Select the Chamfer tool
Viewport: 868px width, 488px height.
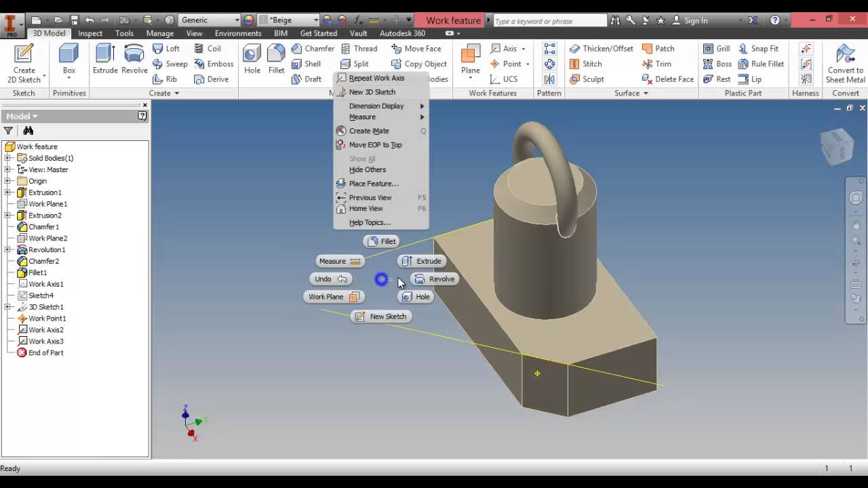pyautogui.click(x=313, y=49)
